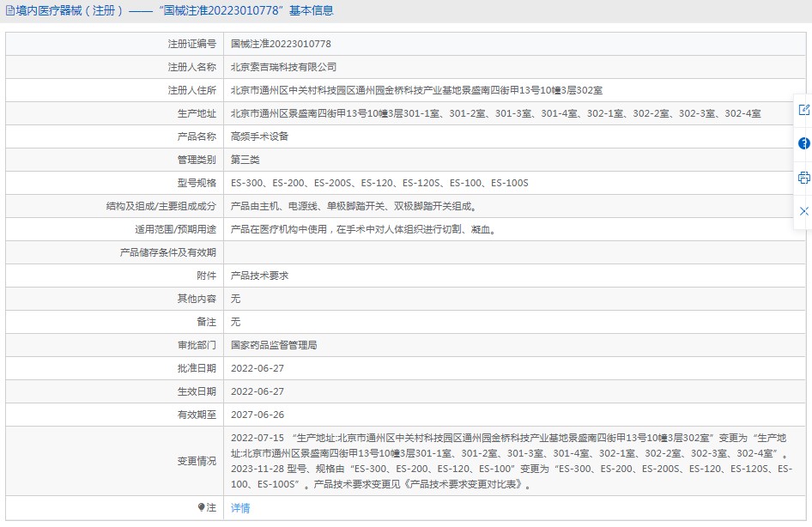This screenshot has height=527, width=812.
Task: Click the 变更情况 row label
Action: point(197,461)
